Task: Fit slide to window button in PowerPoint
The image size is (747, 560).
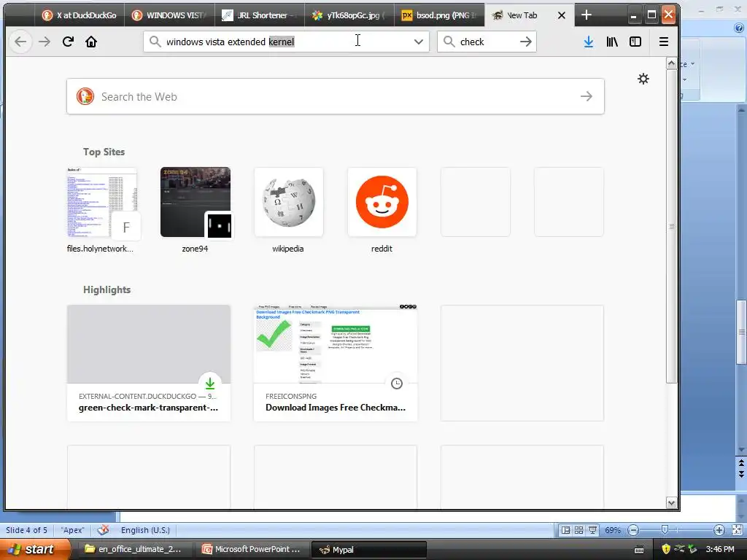Action: [x=737, y=530]
